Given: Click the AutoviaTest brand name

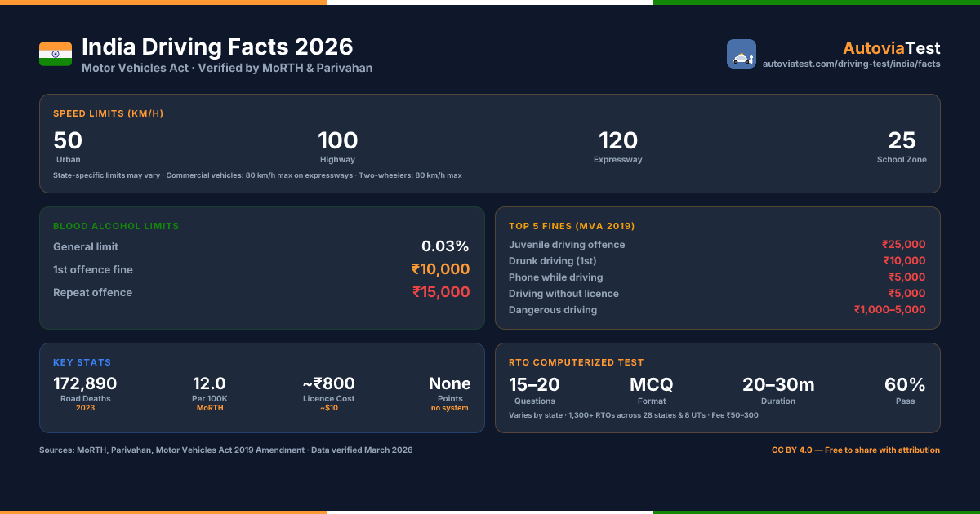Looking at the screenshot, I should (892, 48).
